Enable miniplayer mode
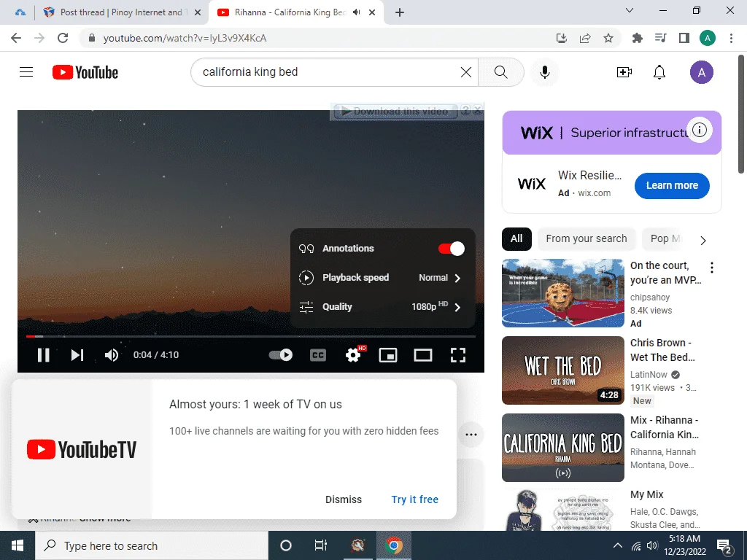This screenshot has height=560, width=747. click(x=388, y=355)
